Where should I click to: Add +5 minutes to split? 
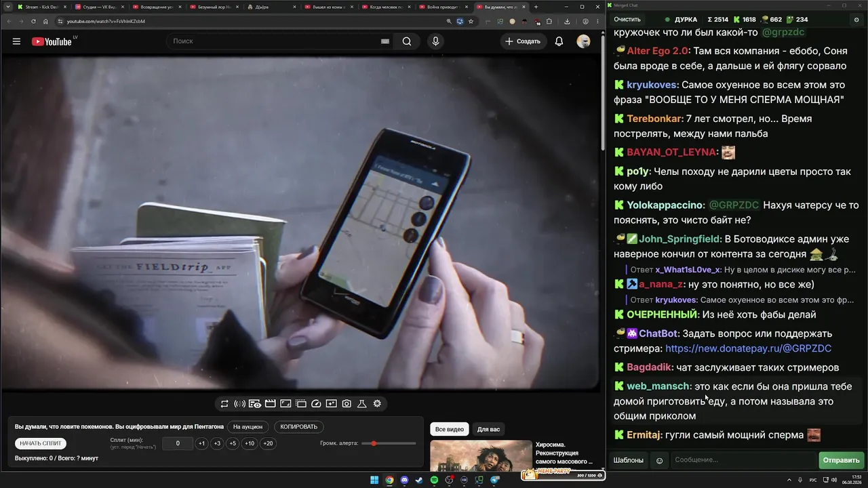point(233,443)
